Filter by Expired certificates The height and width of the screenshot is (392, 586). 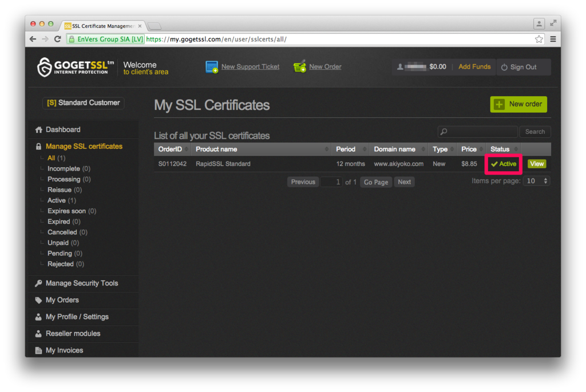coord(64,221)
